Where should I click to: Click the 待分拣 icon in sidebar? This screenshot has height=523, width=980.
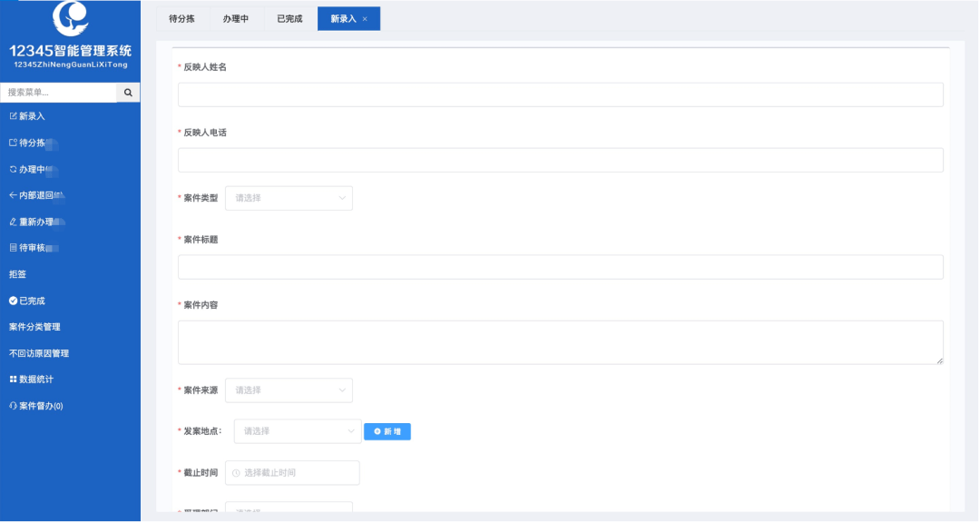click(13, 143)
